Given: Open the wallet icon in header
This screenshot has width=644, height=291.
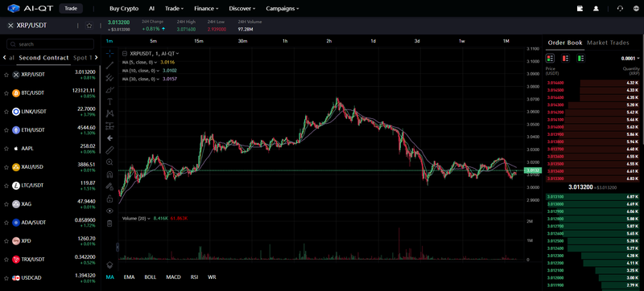Looking at the screenshot, I should coord(580,8).
